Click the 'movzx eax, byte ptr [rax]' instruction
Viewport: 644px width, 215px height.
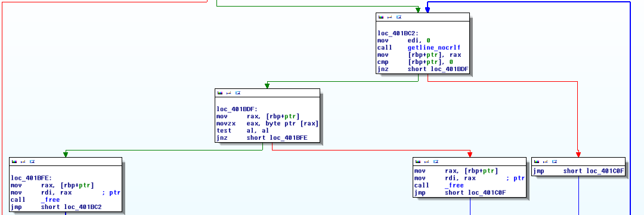point(268,124)
